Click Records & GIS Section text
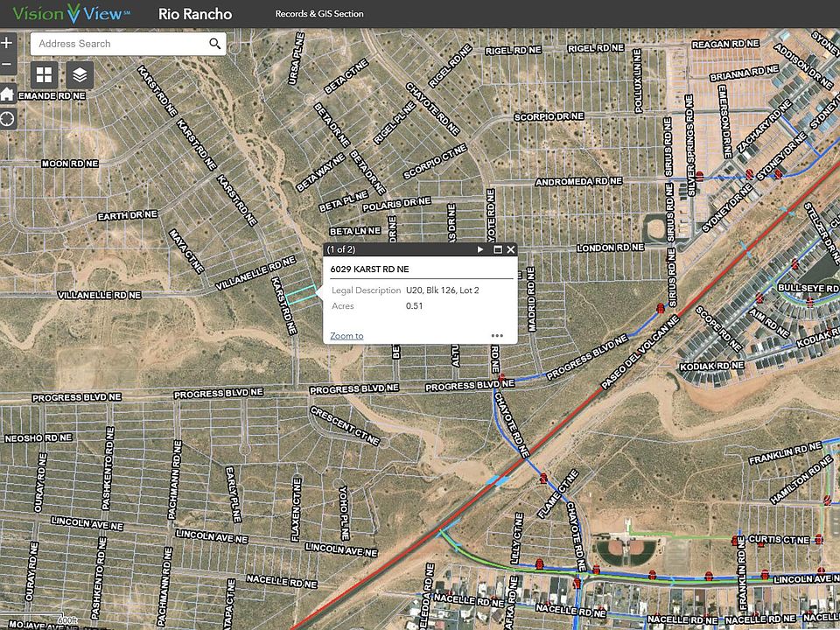The height and width of the screenshot is (630, 840). [x=319, y=14]
